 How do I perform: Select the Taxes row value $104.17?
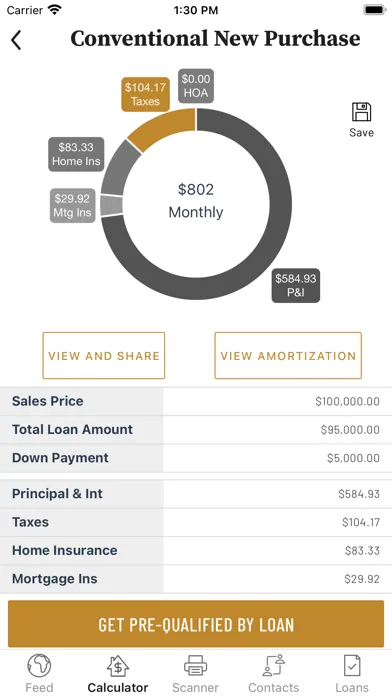coord(361,522)
